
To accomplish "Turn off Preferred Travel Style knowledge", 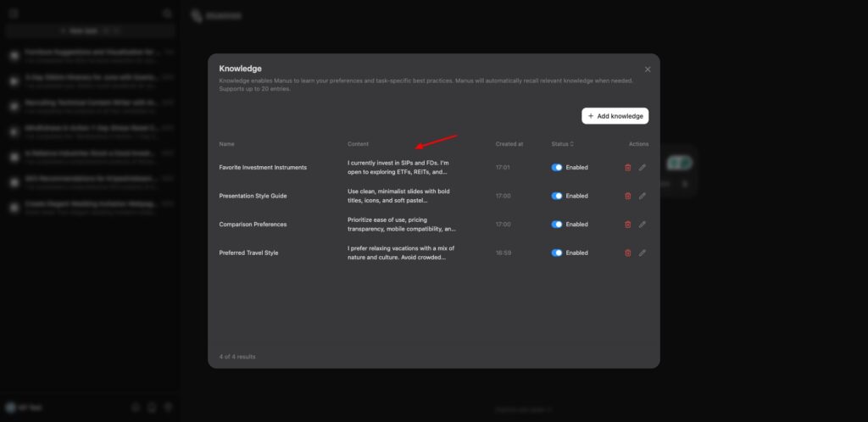I will [x=557, y=253].
